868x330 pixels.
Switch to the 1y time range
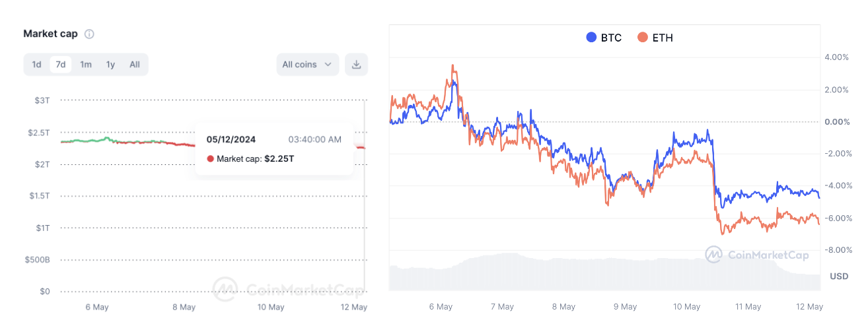(x=110, y=65)
